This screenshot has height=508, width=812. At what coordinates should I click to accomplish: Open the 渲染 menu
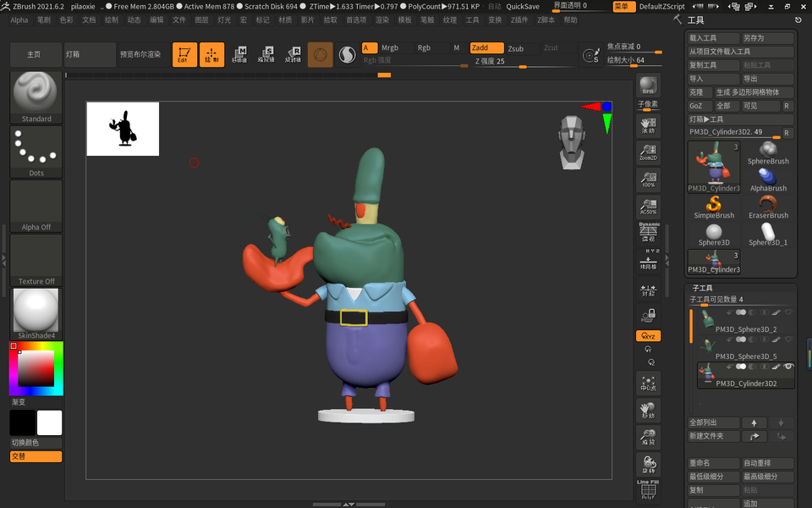[x=381, y=19]
